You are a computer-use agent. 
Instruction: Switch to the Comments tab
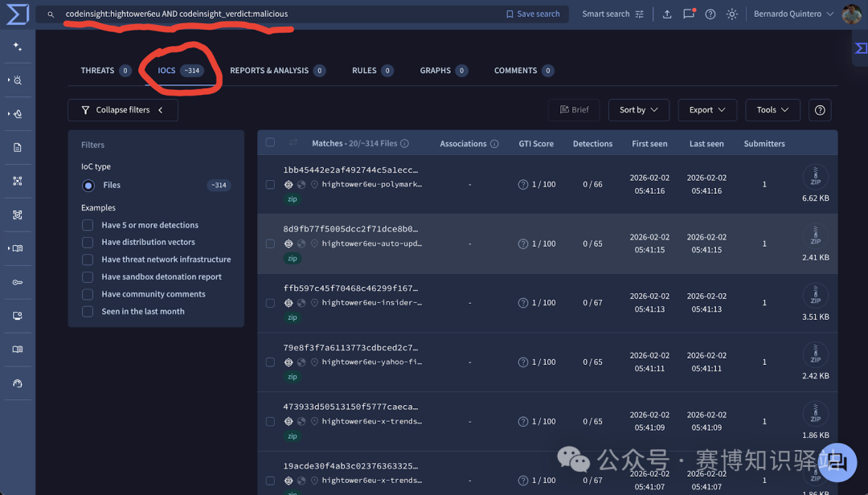tap(524, 71)
